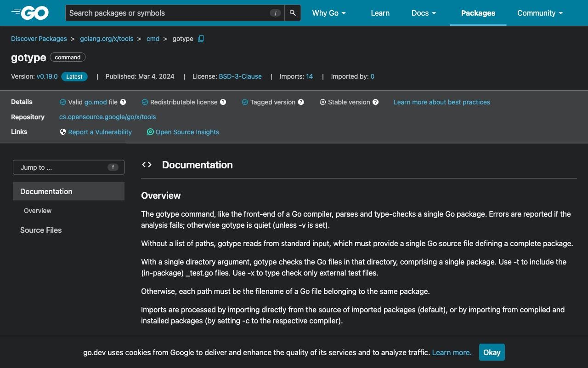The height and width of the screenshot is (368, 588).
Task: Open the go.mod file link
Action: coord(96,102)
